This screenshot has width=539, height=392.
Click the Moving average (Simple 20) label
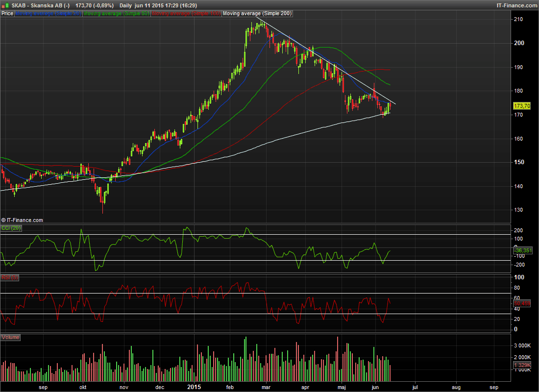(x=48, y=14)
